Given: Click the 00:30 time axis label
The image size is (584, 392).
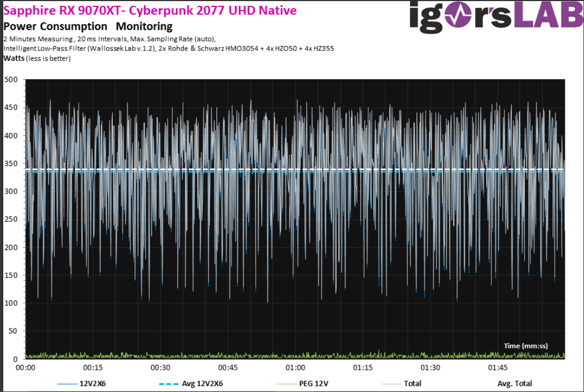Looking at the screenshot, I should point(160,368).
